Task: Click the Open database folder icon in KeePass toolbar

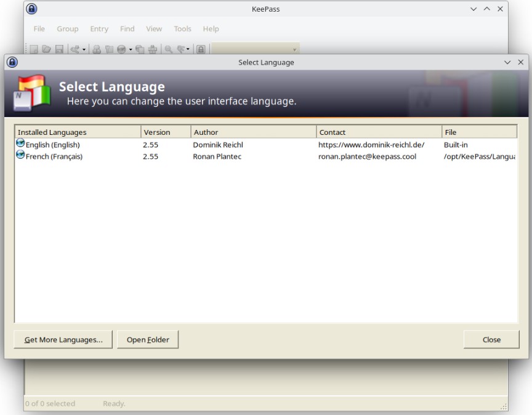Action: point(46,49)
